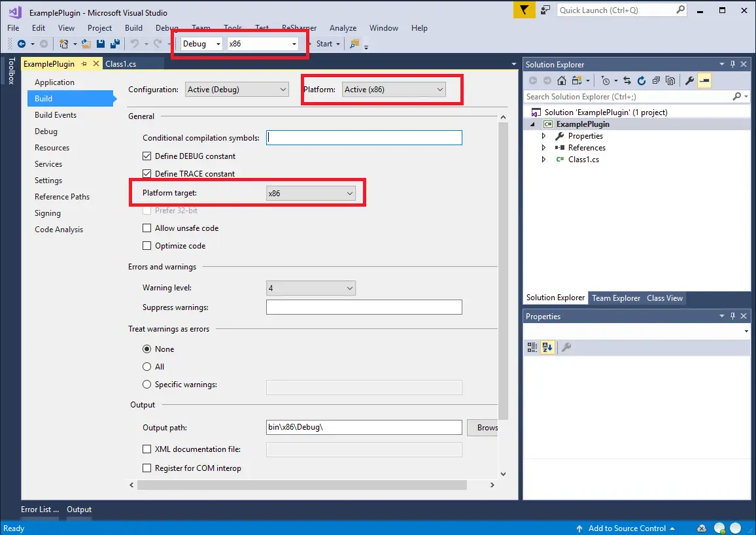Viewport: 756px width, 535px height.
Task: Click the wrench Properties icon in Solution Explorer toolbar
Action: 689,80
